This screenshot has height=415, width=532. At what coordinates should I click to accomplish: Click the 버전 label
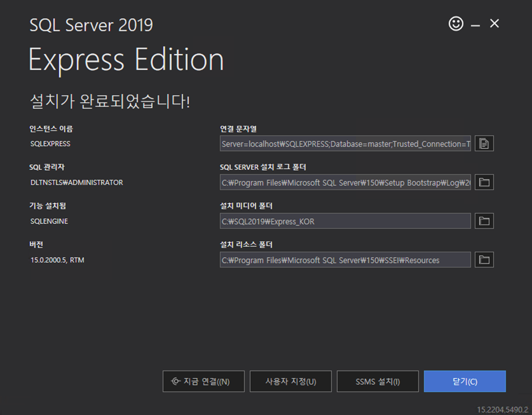[36, 244]
